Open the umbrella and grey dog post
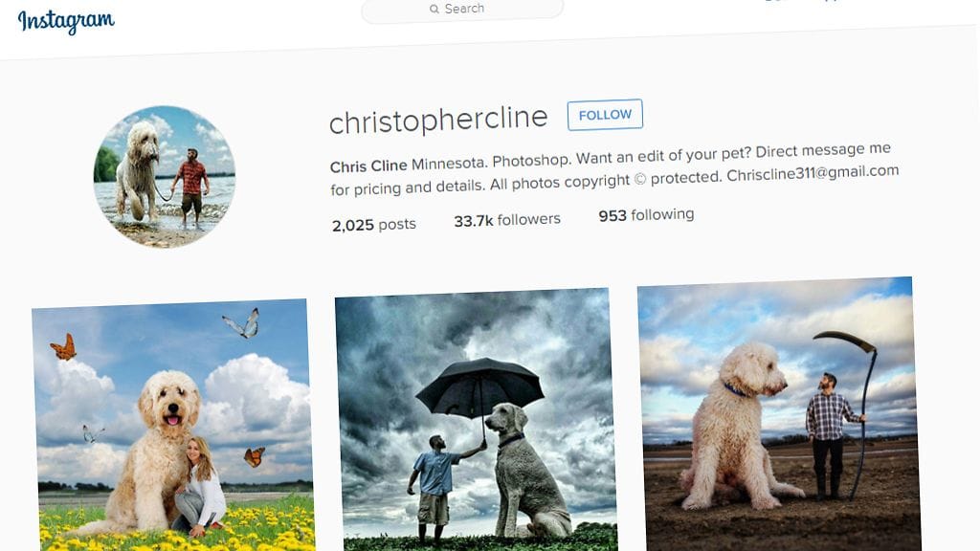This screenshot has height=551, width=980. 475,420
